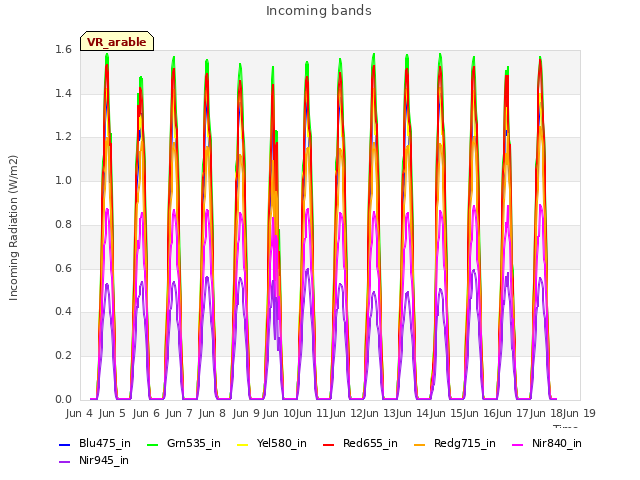640x480 pixels.
Task: Click the Jun 4 x-axis tick label
Action: pyautogui.click(x=79, y=413)
